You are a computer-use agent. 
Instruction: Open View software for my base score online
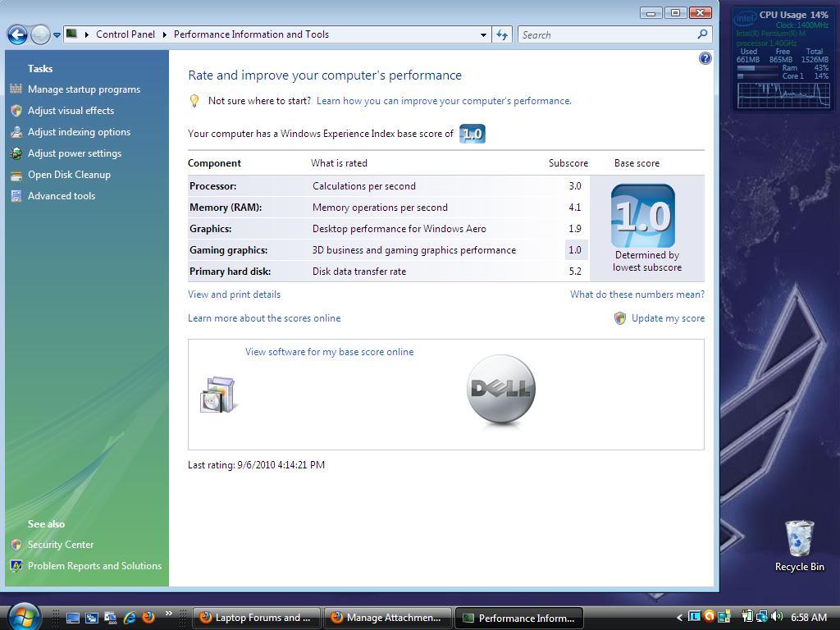tap(330, 352)
